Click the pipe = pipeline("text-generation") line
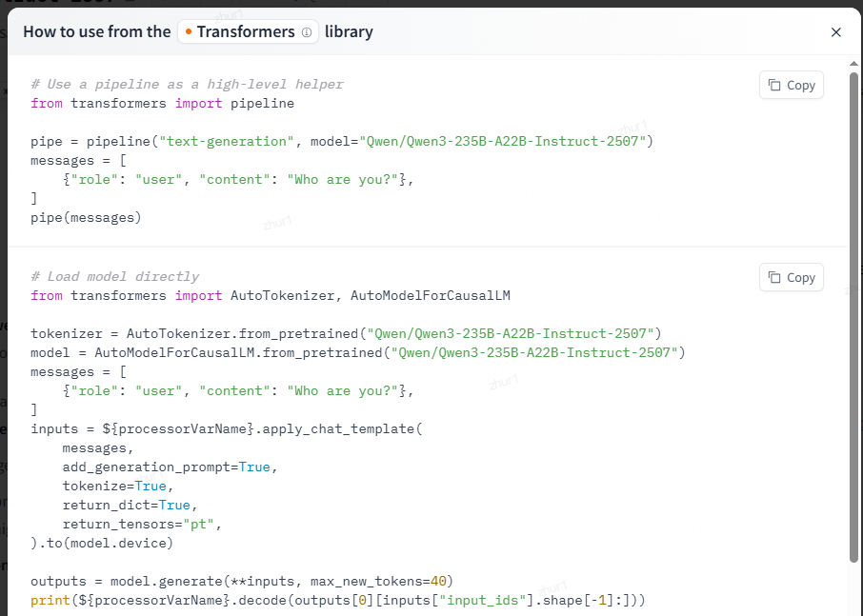This screenshot has height=616, width=863. tap(342, 141)
